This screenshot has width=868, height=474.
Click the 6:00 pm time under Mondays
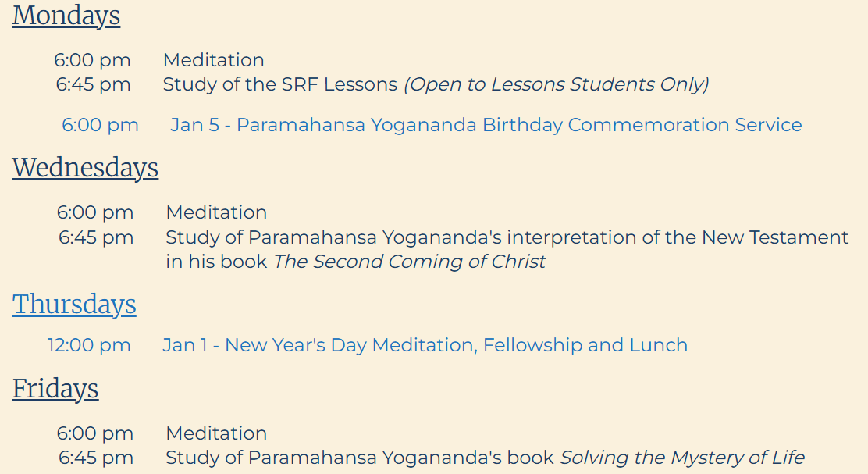[92, 60]
